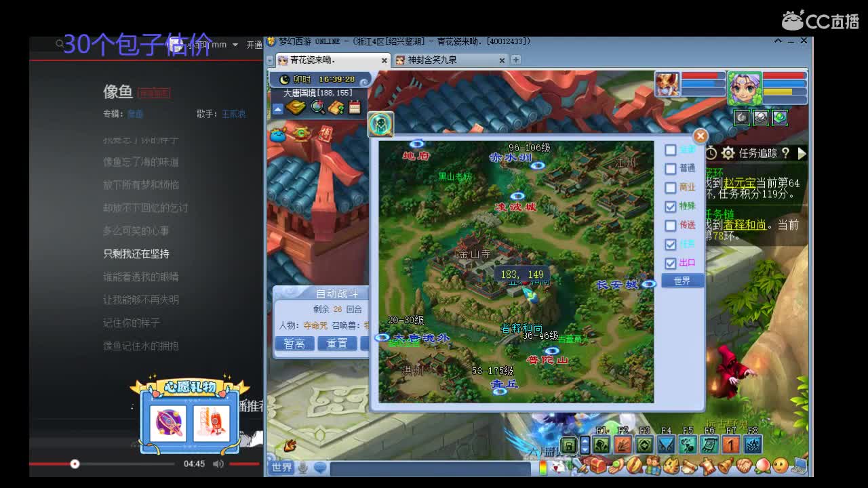Open the treasure chest icon in bottom bar

598,466
